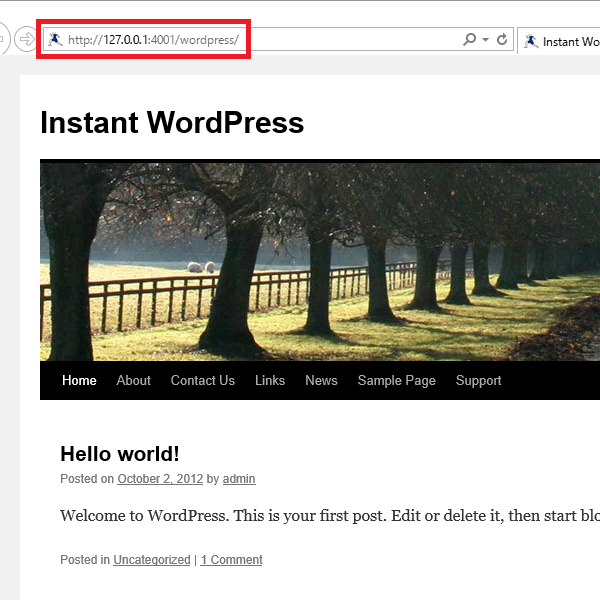Open the Hello world! post title
This screenshot has width=600, height=600.
(120, 454)
